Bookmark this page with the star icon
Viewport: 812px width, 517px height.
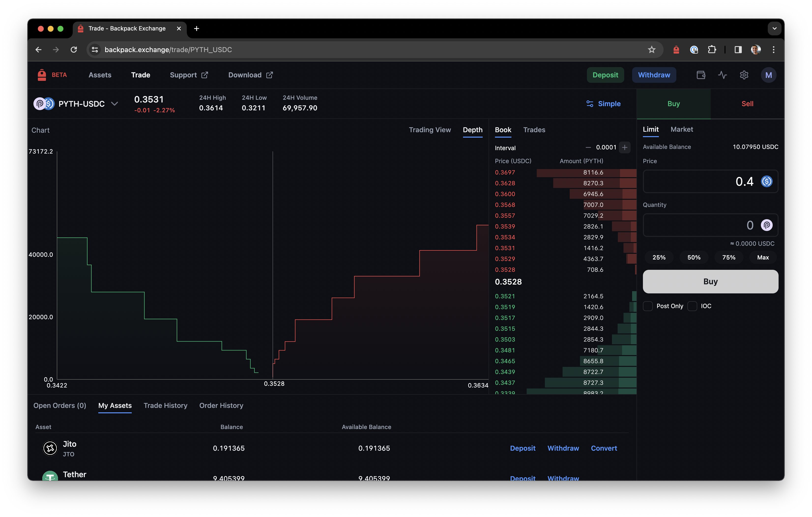[651, 50]
